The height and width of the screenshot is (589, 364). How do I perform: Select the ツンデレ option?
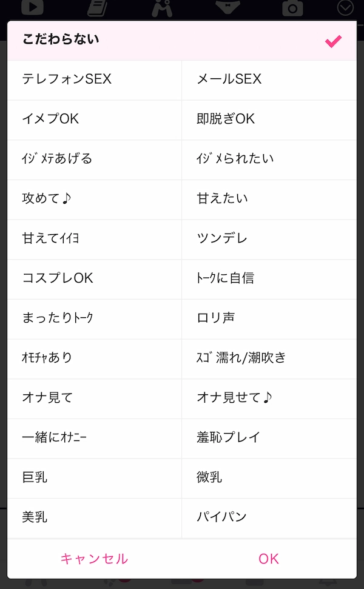tap(269, 238)
